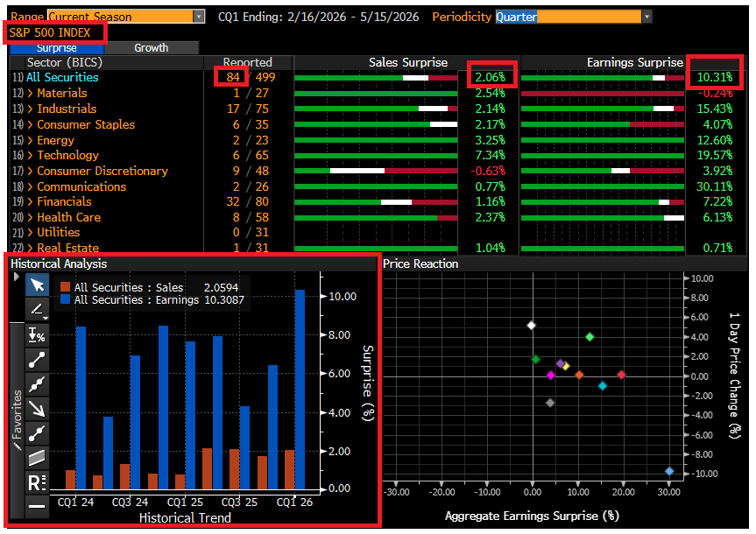
Task: Select the regression R tool
Action: (37, 481)
